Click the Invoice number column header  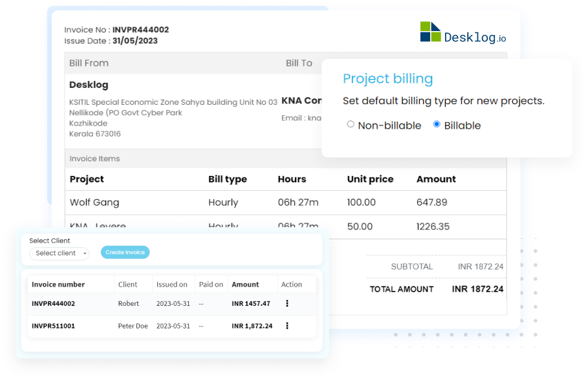58,285
